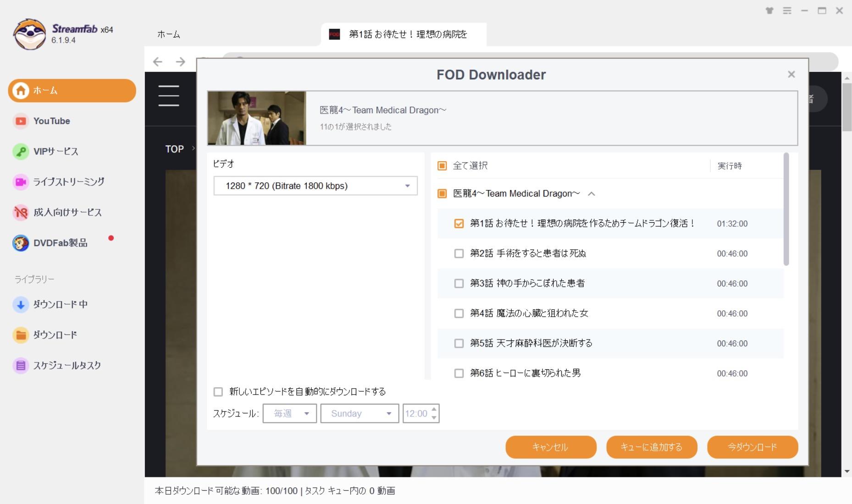The height and width of the screenshot is (504, 852).
Task: Click the StreamFab sloth logo
Action: click(x=30, y=34)
